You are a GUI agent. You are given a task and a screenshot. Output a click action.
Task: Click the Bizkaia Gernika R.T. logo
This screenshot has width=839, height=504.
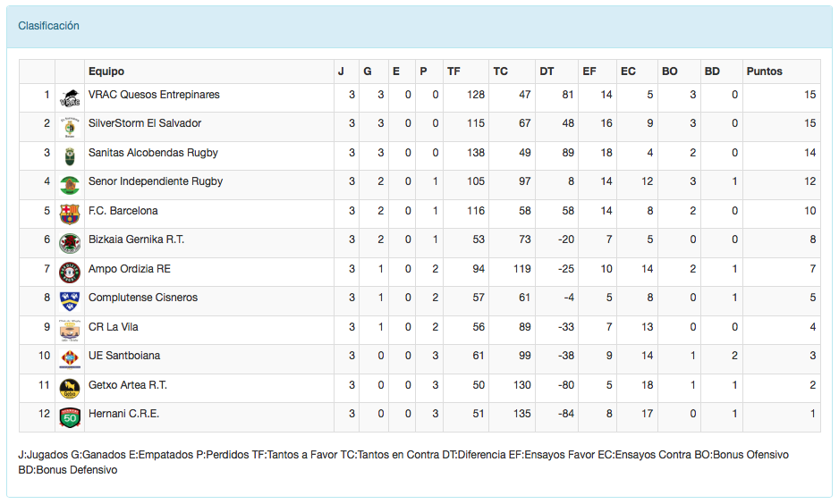click(x=69, y=243)
